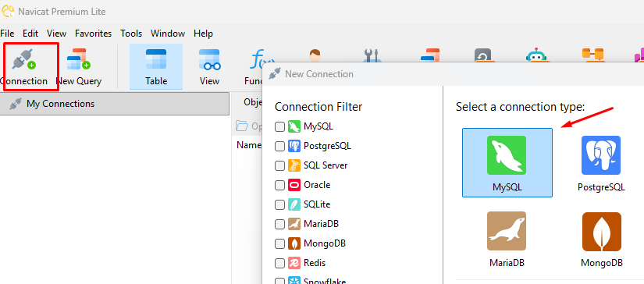
Task: Click the 'Connection Filter' heading text
Action: [318, 107]
